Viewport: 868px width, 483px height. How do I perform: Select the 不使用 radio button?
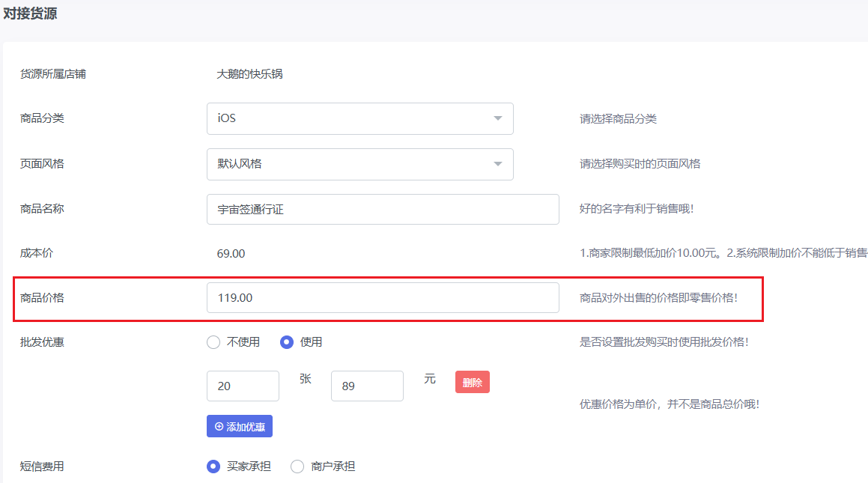pyautogui.click(x=213, y=342)
